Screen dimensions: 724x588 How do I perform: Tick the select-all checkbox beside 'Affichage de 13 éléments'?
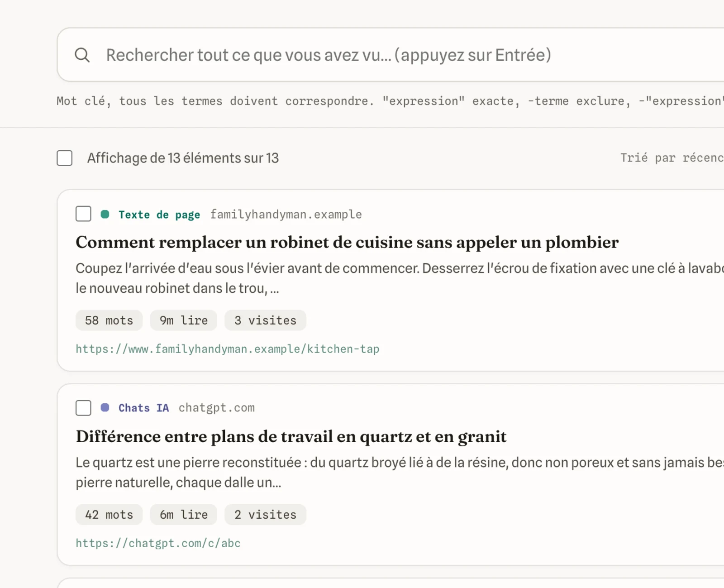coord(65,158)
